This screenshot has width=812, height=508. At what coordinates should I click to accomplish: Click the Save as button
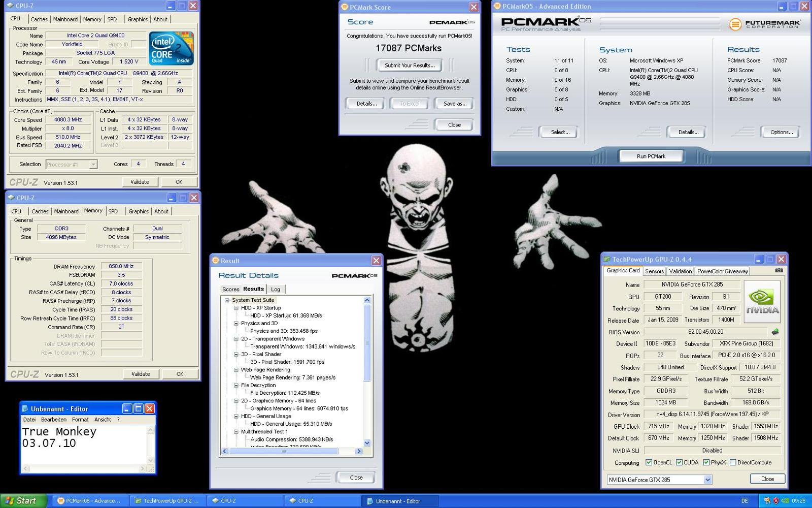coord(455,104)
